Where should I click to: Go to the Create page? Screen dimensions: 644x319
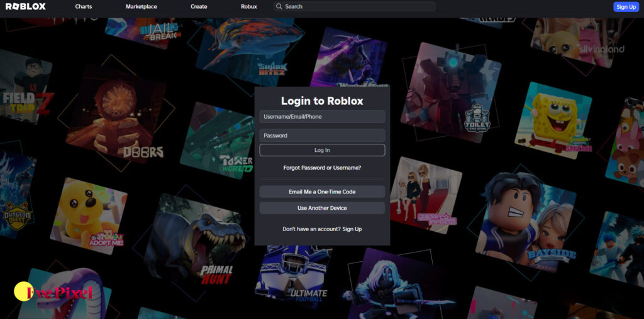[199, 6]
